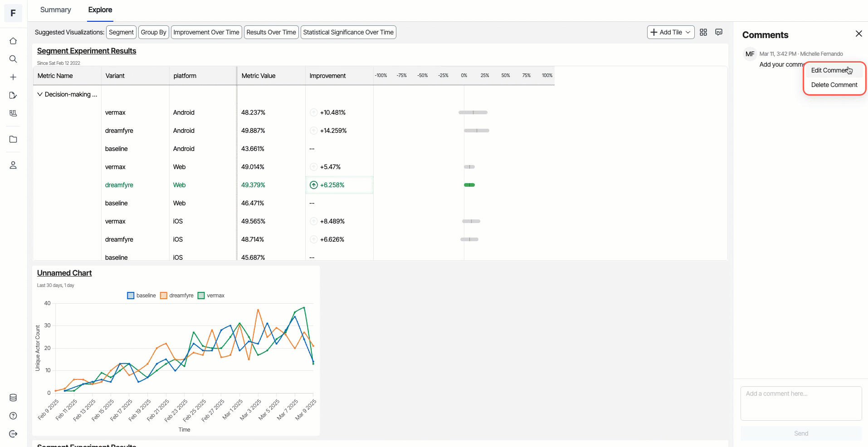868x447 pixels.
Task: Switch to grid layout view icon
Action: click(703, 32)
